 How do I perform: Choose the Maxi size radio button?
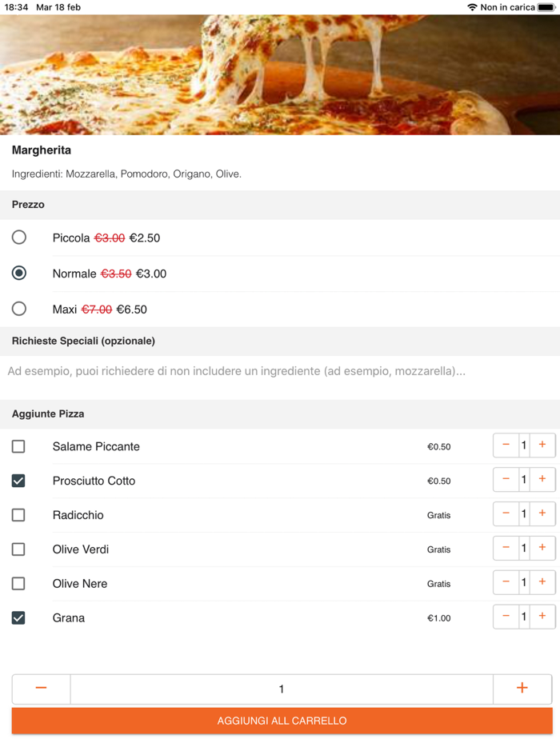pyautogui.click(x=19, y=309)
